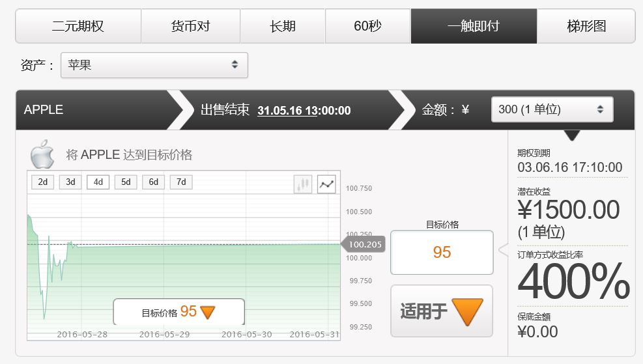Switch chart to candlestick view icon

[x=303, y=184]
